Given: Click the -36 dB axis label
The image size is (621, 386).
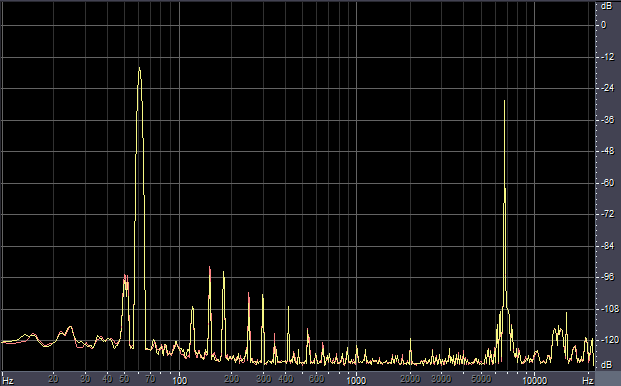Looking at the screenshot, I should (607, 120).
